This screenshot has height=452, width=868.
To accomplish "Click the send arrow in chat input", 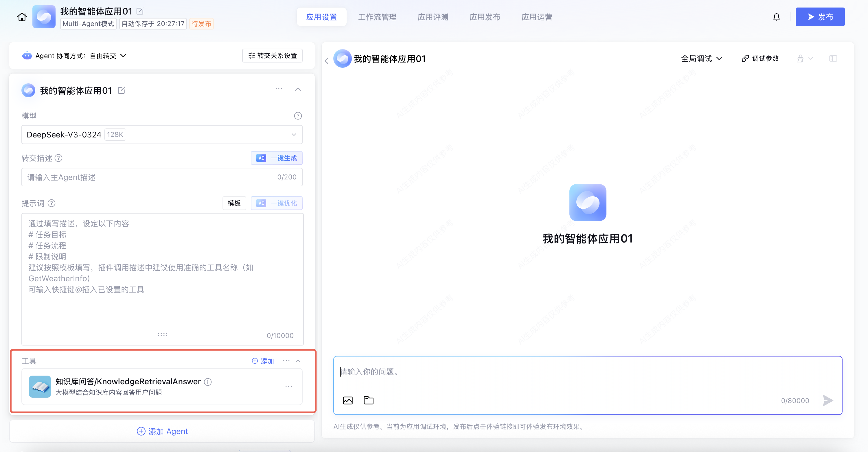I will pos(827,400).
